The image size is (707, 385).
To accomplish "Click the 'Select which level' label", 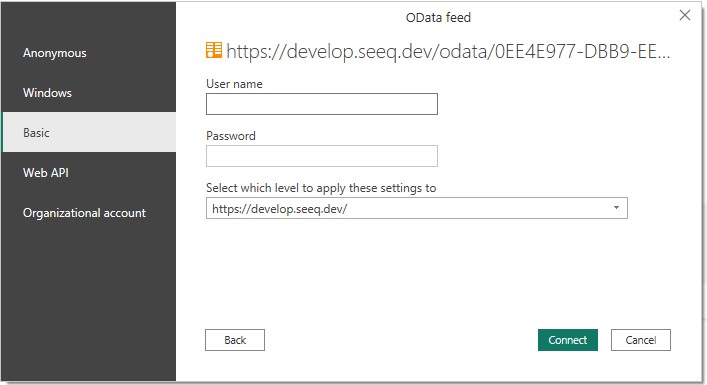I will (x=321, y=188).
